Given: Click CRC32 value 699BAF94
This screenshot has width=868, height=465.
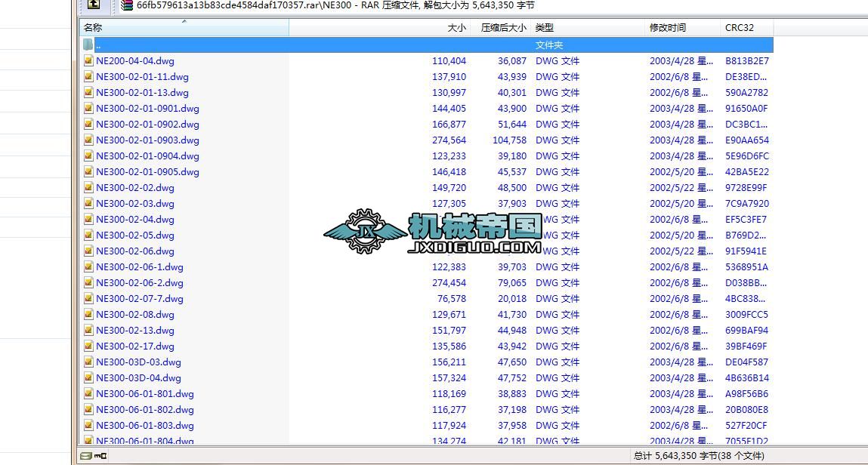Looking at the screenshot, I should click(x=747, y=330).
